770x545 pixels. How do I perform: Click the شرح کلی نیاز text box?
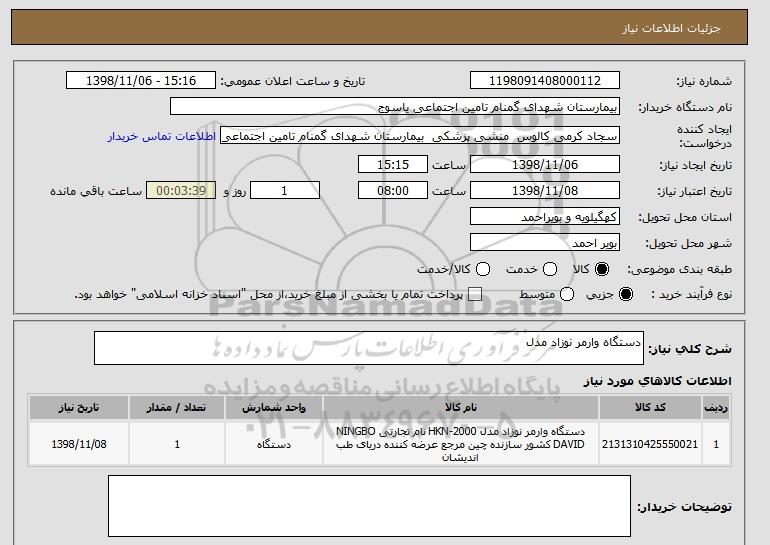(369, 349)
